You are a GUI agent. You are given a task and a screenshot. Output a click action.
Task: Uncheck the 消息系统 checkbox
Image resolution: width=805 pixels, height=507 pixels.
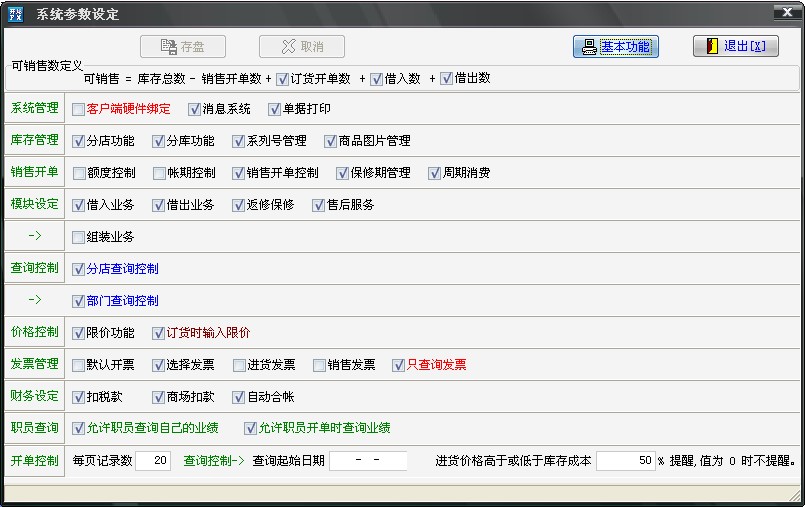194,109
